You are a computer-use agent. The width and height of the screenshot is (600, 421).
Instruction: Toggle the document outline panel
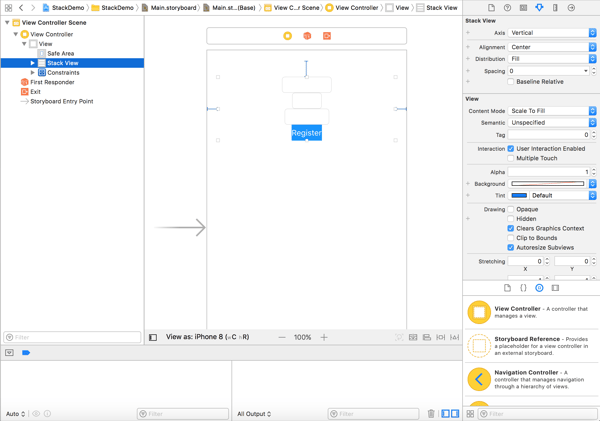point(153,337)
